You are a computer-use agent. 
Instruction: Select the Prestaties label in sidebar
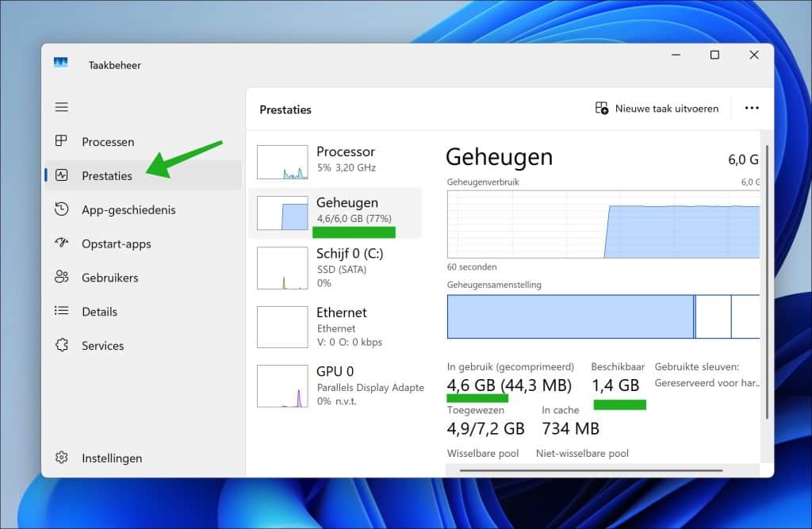coord(107,175)
